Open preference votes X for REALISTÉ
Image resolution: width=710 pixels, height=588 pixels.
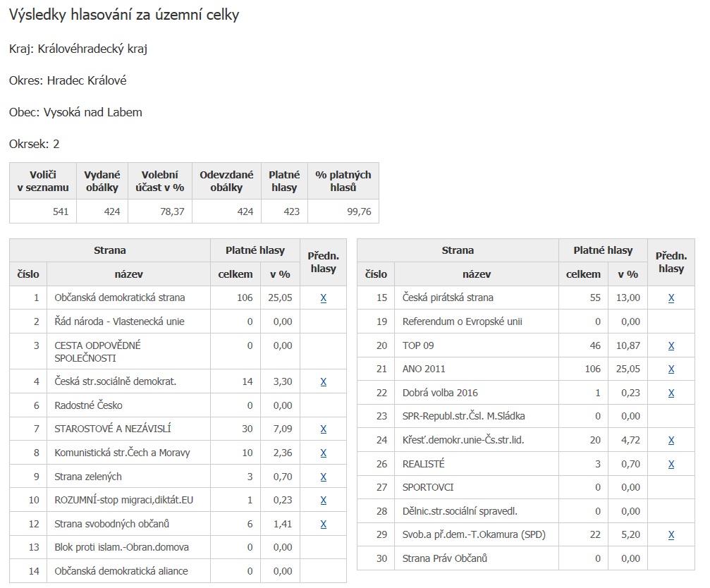pos(671,464)
